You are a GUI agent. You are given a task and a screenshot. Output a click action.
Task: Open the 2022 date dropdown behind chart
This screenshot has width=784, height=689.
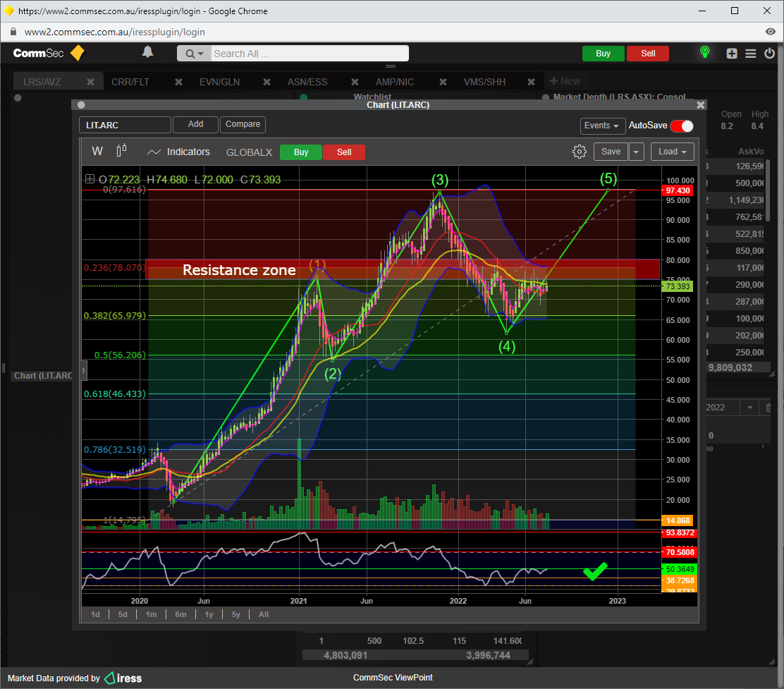[749, 408]
